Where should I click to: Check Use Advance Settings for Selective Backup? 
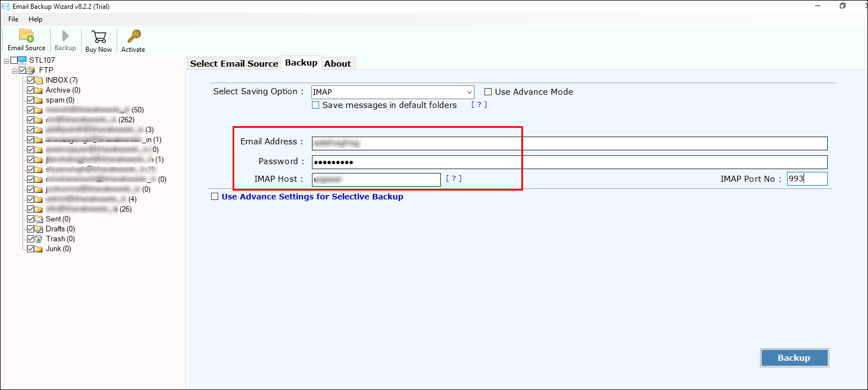pyautogui.click(x=215, y=197)
